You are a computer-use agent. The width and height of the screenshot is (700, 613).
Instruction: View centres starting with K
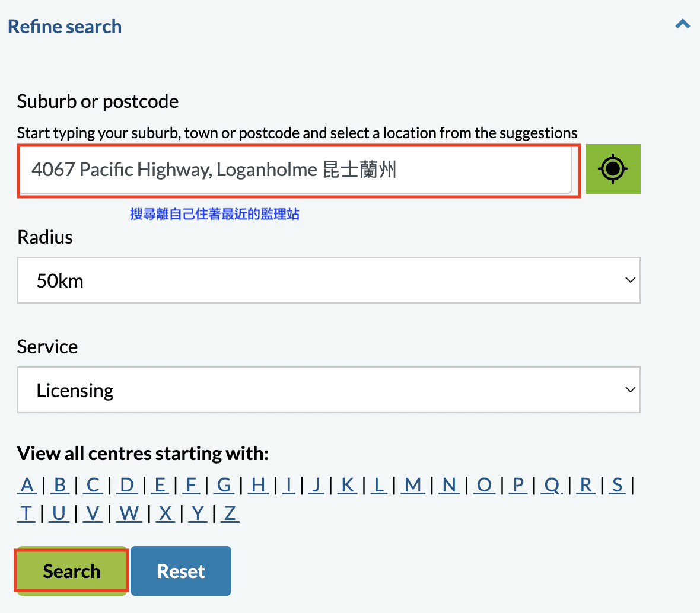[x=348, y=485]
